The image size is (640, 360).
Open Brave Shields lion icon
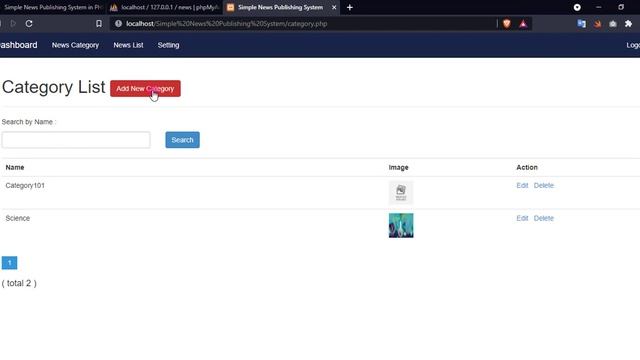[507, 24]
